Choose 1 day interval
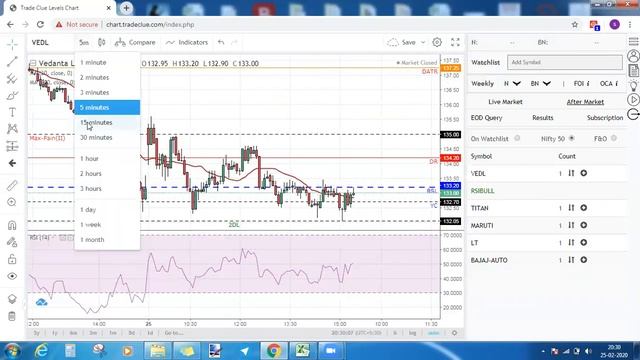The height and width of the screenshot is (360, 640). (107, 210)
